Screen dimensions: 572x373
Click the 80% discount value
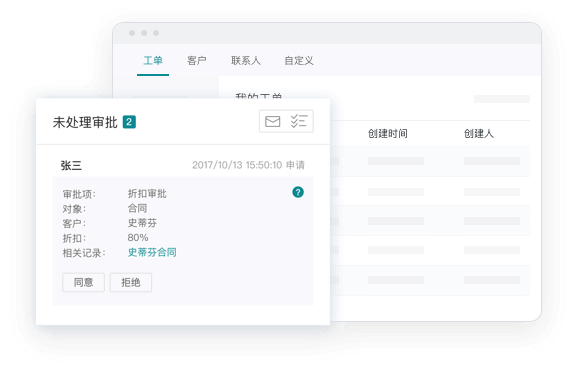pos(138,238)
